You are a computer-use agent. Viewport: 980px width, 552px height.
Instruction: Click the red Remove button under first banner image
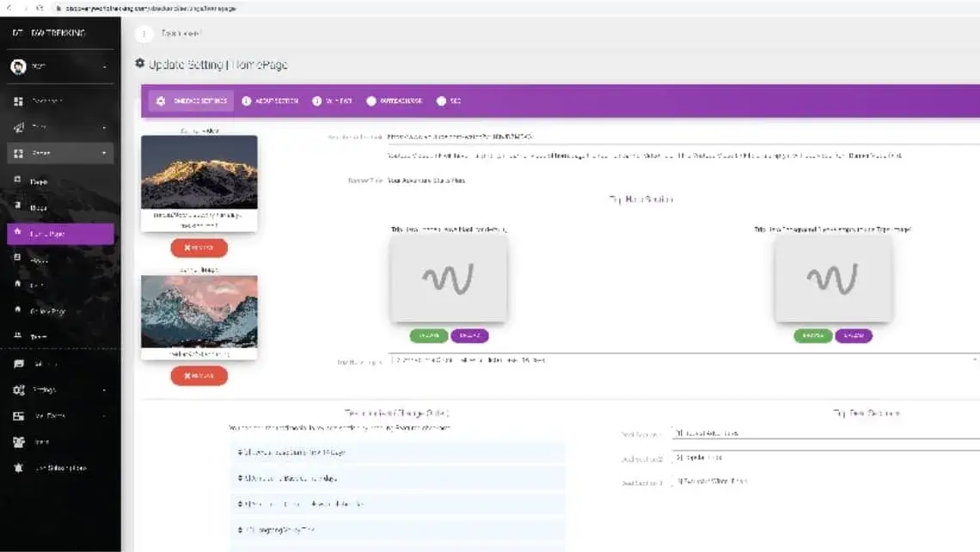click(199, 248)
